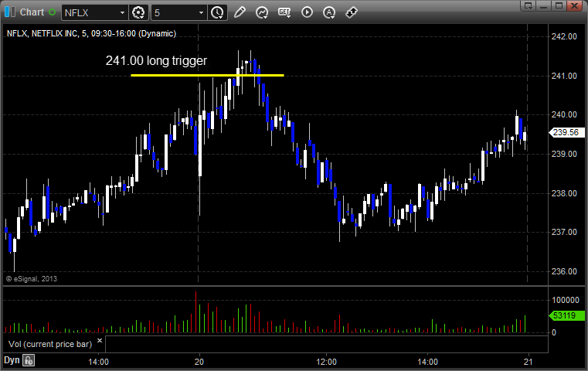The height and width of the screenshot is (371, 588).
Task: Click the 241.00 price axis label
Action: 564,76
